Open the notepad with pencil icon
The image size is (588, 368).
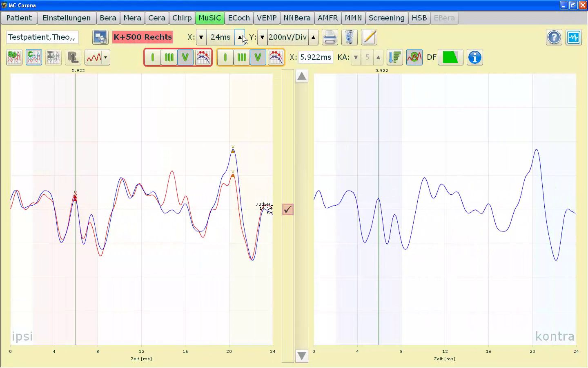(369, 37)
